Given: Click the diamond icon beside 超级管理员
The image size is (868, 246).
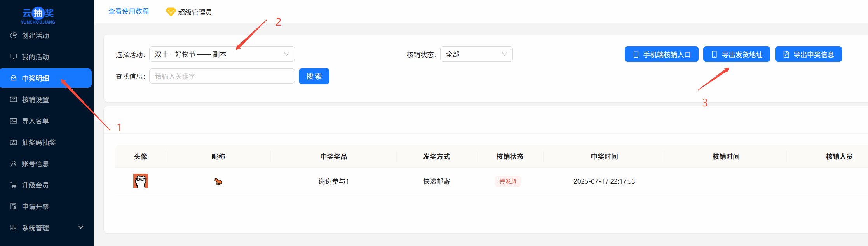Looking at the screenshot, I should 171,12.
